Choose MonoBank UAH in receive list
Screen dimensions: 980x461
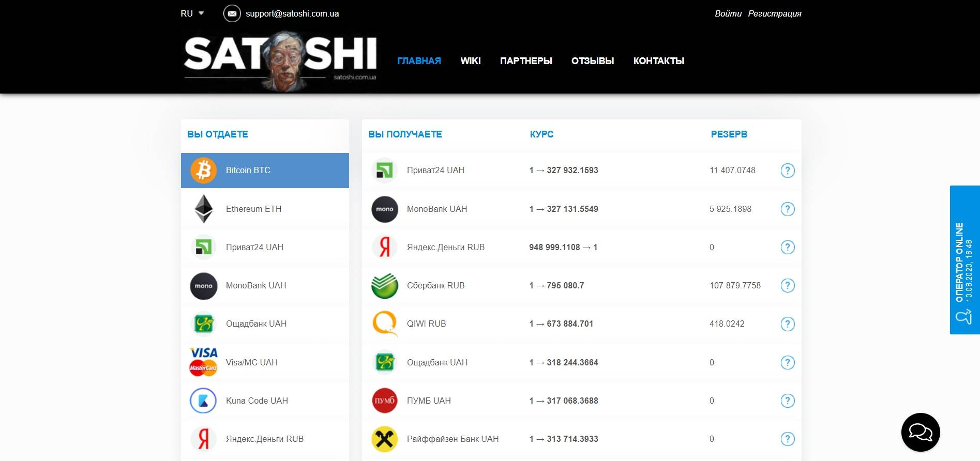pos(582,209)
